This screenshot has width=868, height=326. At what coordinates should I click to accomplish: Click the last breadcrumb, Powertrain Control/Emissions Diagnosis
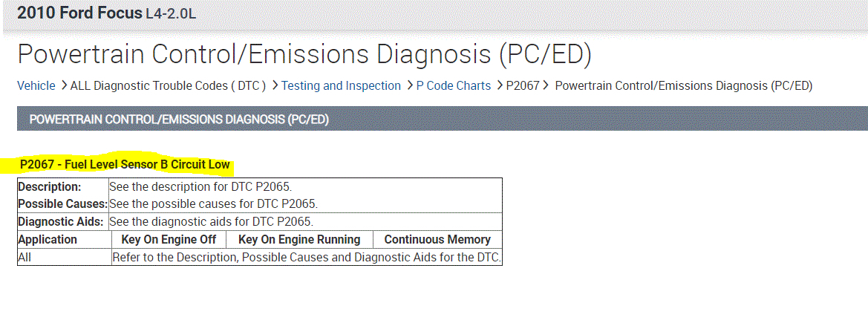pos(684,85)
